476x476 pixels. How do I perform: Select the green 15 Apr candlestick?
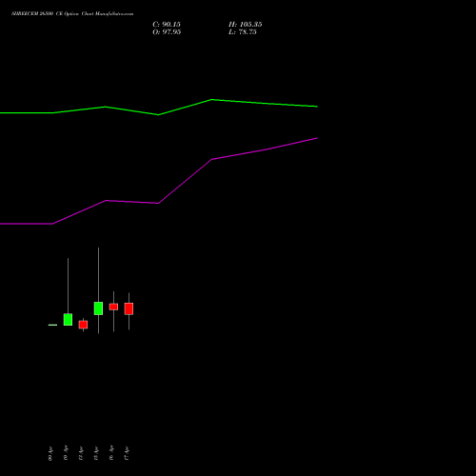pos(98,308)
